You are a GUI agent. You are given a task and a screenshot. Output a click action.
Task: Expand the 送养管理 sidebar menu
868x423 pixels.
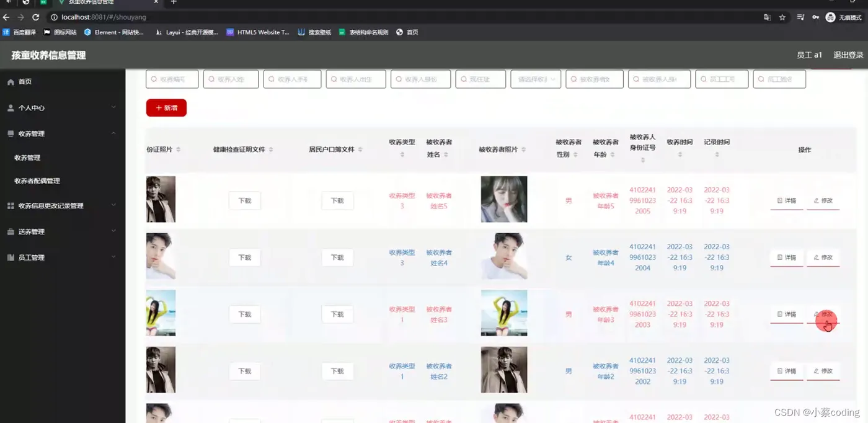tap(113, 231)
